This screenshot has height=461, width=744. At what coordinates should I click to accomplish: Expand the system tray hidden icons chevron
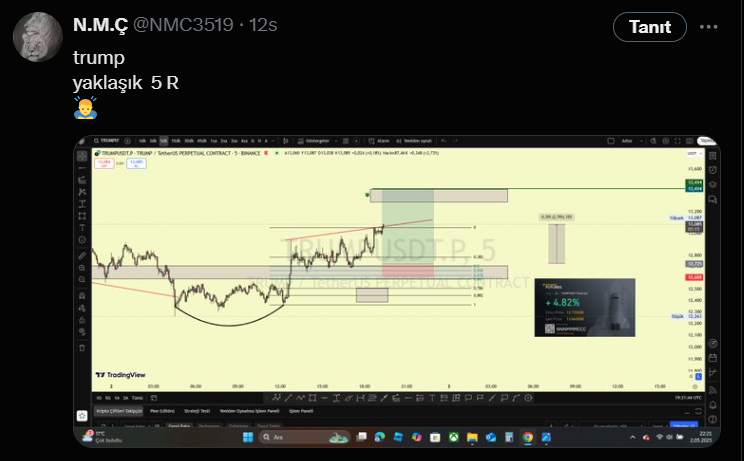coord(632,437)
